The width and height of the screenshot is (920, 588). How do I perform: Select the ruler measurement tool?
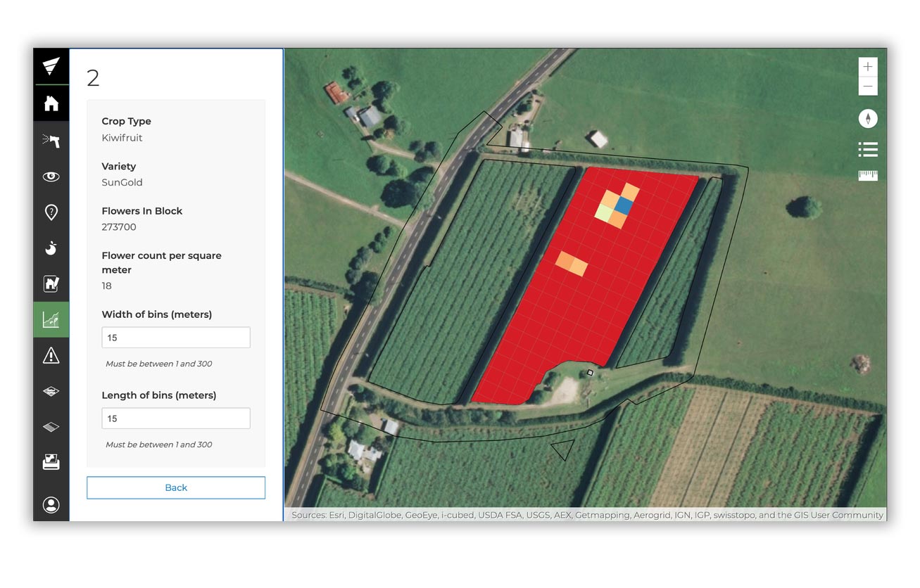click(x=868, y=175)
